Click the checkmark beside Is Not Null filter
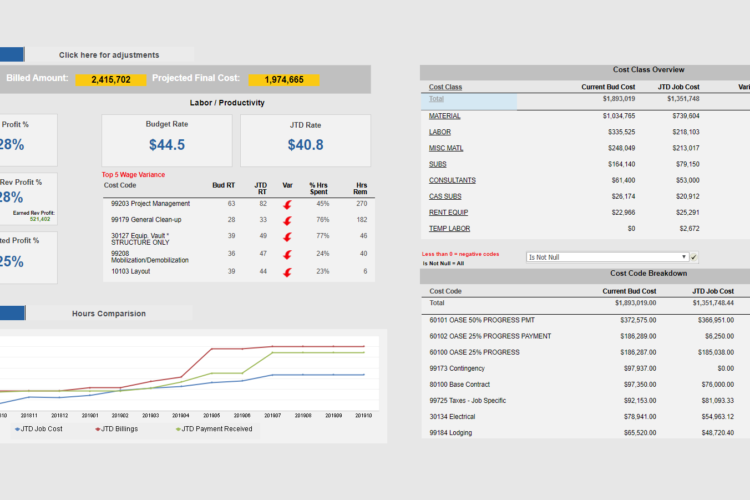Viewport: 750px width, 500px height. point(694,257)
